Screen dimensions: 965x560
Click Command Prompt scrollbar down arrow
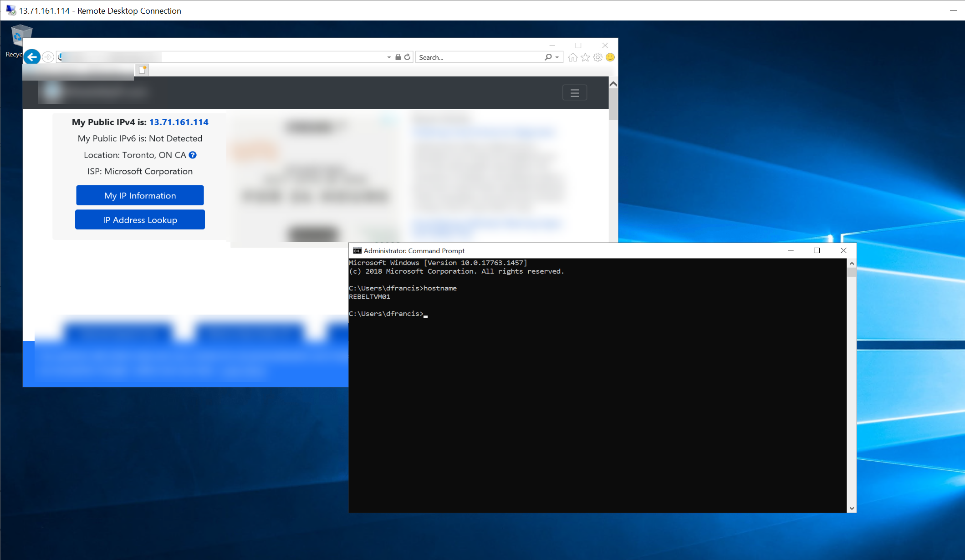coord(852,508)
